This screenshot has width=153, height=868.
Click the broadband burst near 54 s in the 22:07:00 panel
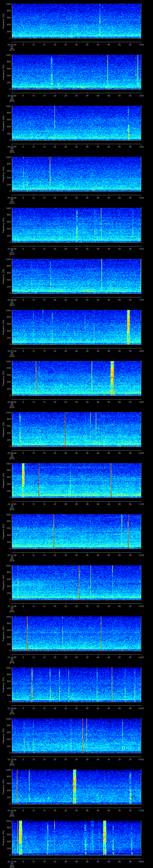(128, 327)
